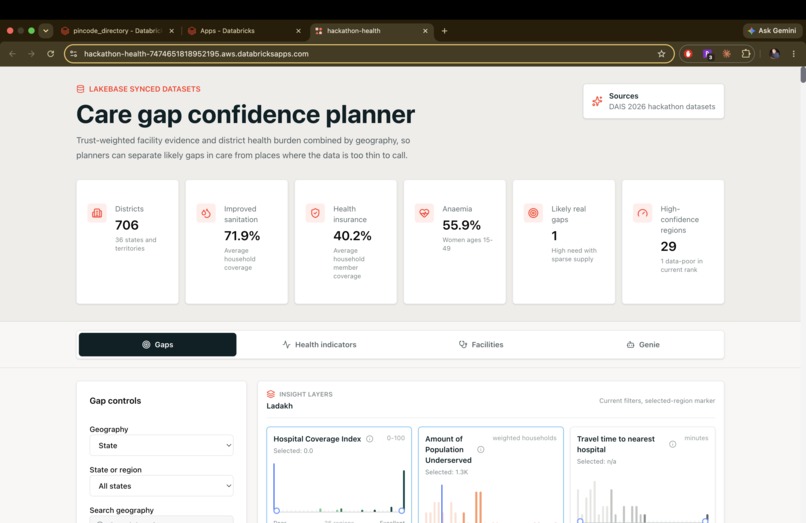Image resolution: width=806 pixels, height=523 pixels.
Task: Show info for Travel time to nearest hospital
Action: (672, 444)
